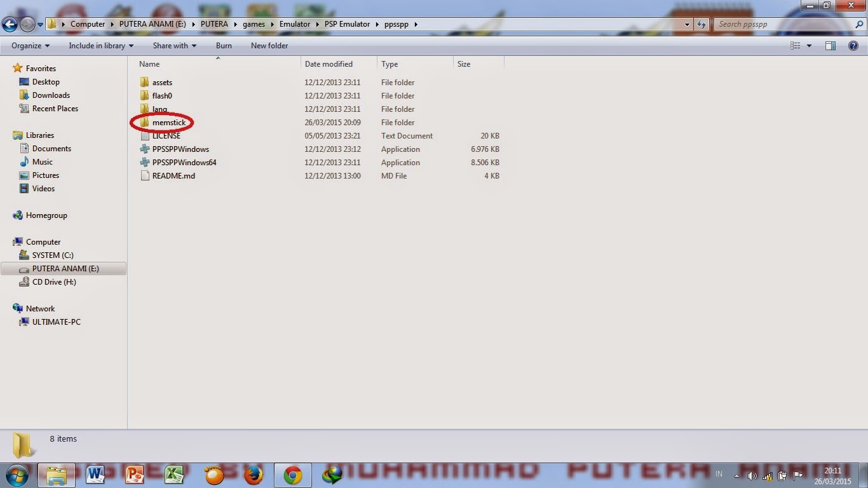Toggle the preview pane icon

pyautogui.click(x=831, y=46)
